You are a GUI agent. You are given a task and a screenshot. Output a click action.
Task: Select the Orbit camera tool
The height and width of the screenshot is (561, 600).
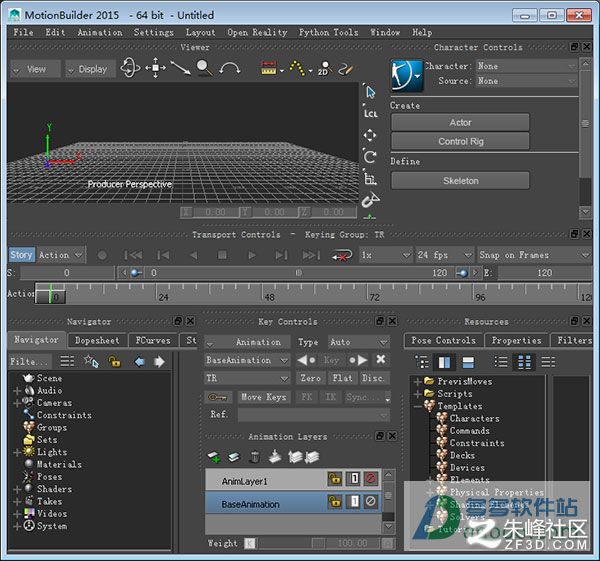tap(130, 68)
